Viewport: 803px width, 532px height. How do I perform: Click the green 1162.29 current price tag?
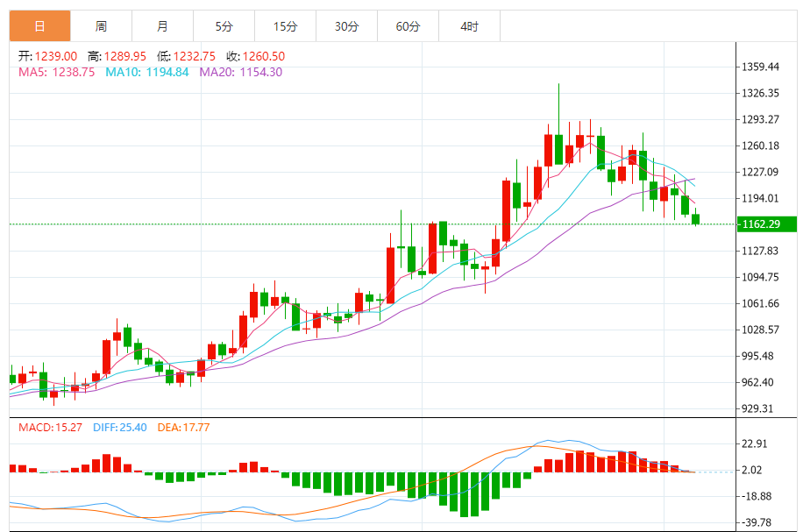[766, 224]
